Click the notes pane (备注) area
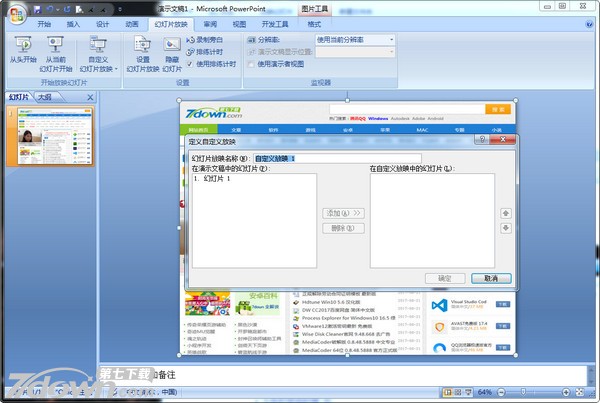Viewport: 600px width, 403px height. point(342,375)
